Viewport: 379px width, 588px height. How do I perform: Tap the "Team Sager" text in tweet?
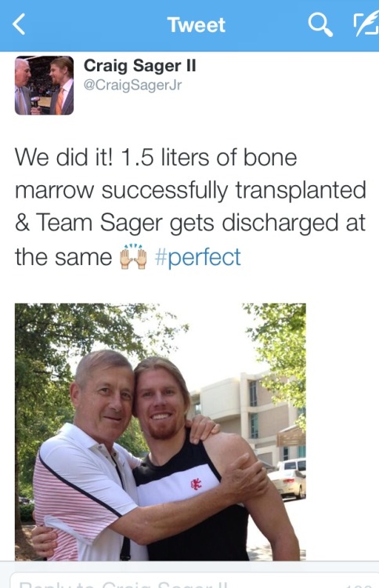coord(99,223)
